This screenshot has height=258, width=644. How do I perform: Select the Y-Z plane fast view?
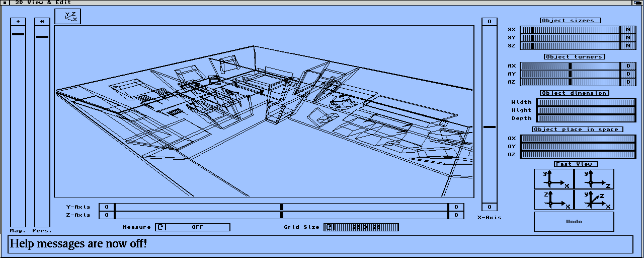point(594,179)
